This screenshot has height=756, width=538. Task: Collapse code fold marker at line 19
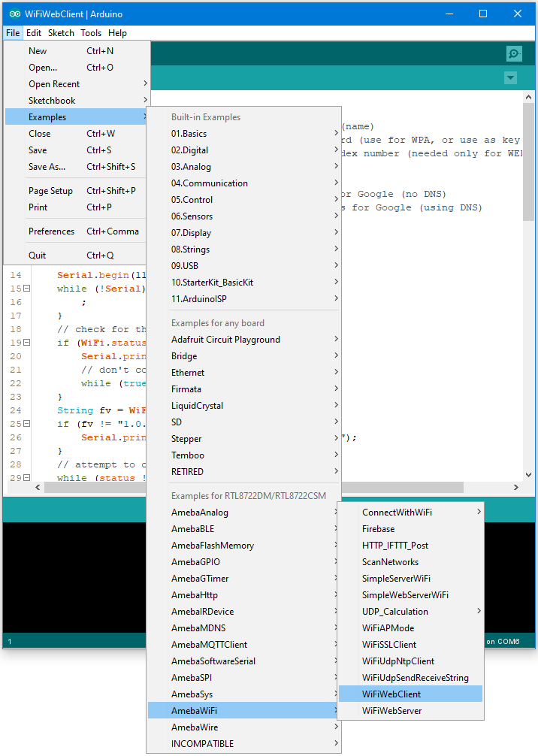[27, 343]
